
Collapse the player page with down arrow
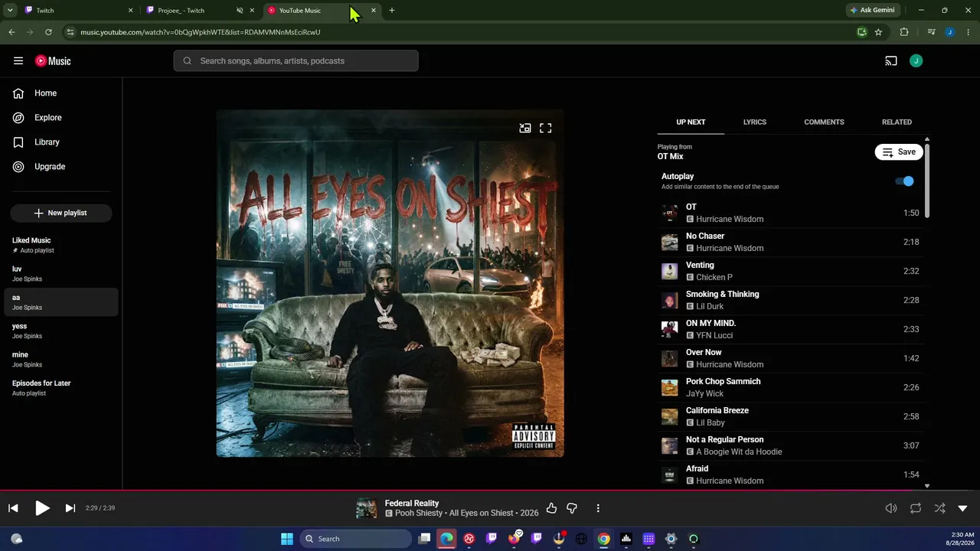(963, 508)
